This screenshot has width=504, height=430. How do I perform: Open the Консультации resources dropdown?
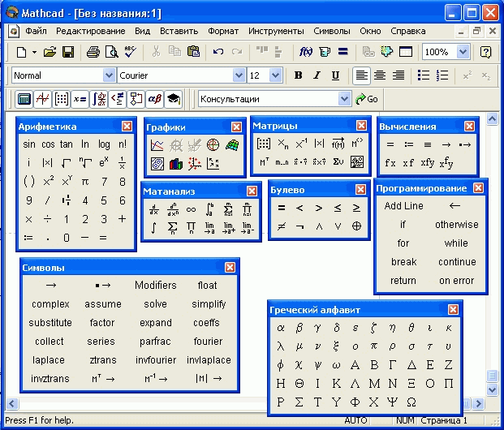[x=345, y=99]
